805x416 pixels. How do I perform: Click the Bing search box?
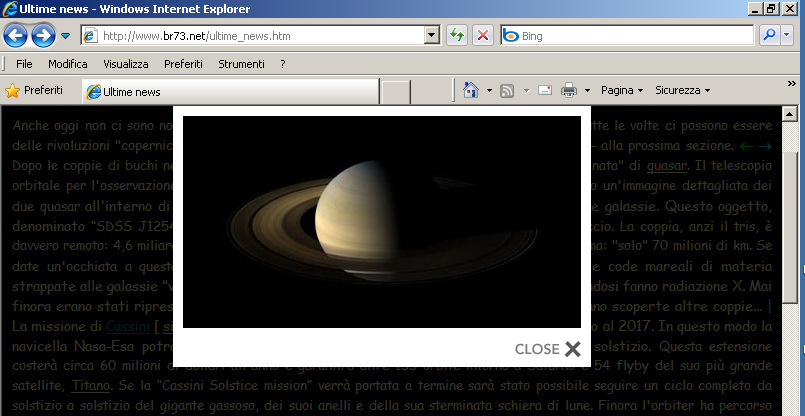coord(627,36)
